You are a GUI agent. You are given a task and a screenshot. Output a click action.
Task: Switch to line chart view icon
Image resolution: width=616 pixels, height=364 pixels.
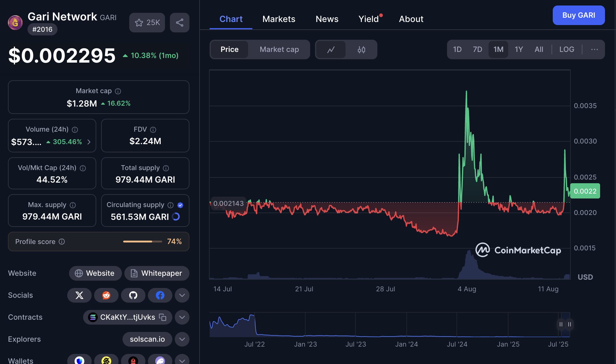(331, 49)
